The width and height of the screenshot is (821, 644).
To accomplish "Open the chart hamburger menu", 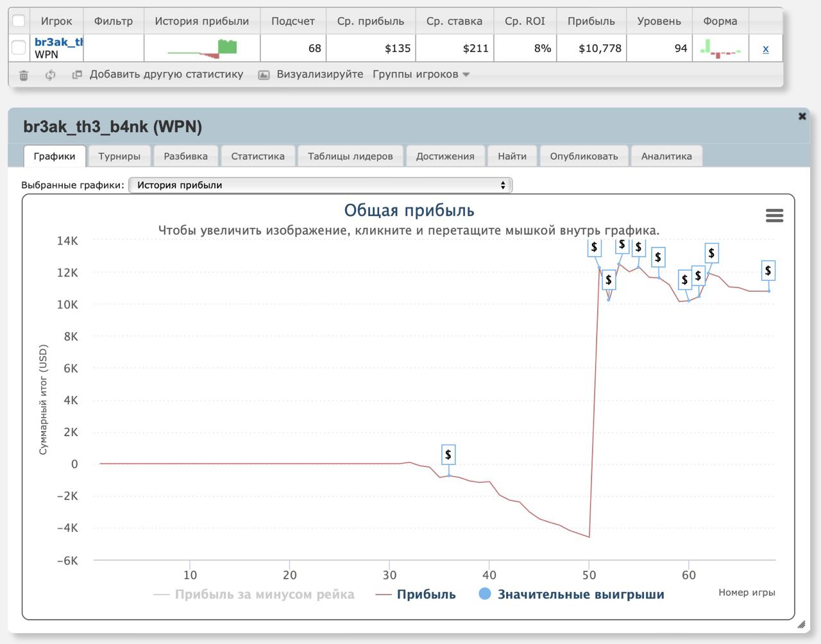I will [774, 216].
